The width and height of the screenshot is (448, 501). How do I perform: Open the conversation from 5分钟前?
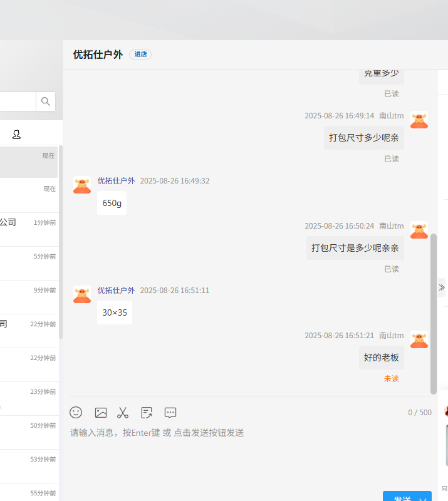tap(28, 263)
